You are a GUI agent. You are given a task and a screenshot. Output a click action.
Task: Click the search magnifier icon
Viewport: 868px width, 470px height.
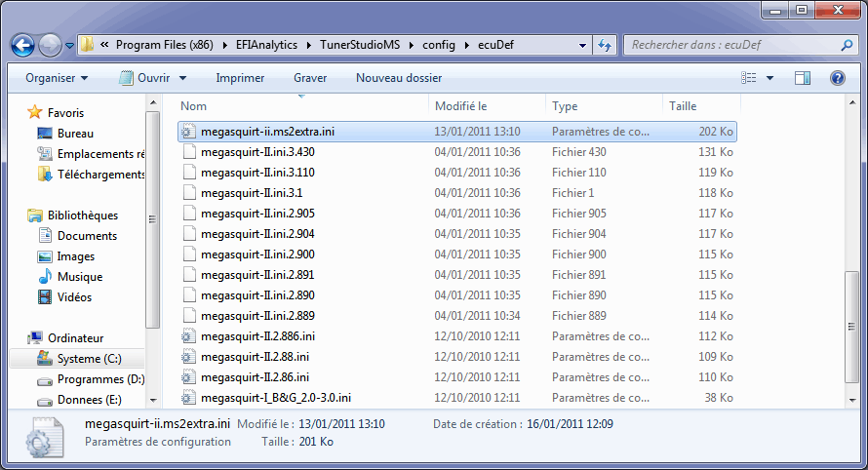click(x=847, y=46)
